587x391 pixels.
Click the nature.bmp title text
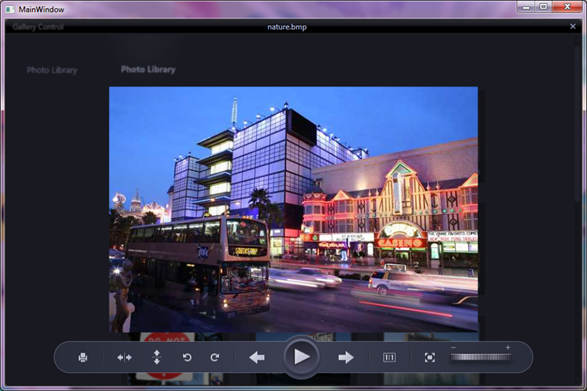pos(287,27)
